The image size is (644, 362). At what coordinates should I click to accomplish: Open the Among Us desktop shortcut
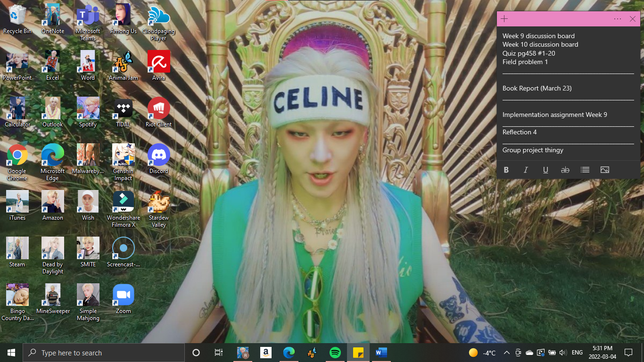click(124, 19)
